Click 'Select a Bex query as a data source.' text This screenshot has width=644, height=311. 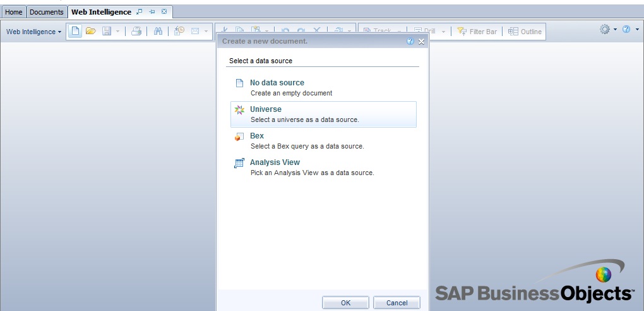click(x=307, y=146)
